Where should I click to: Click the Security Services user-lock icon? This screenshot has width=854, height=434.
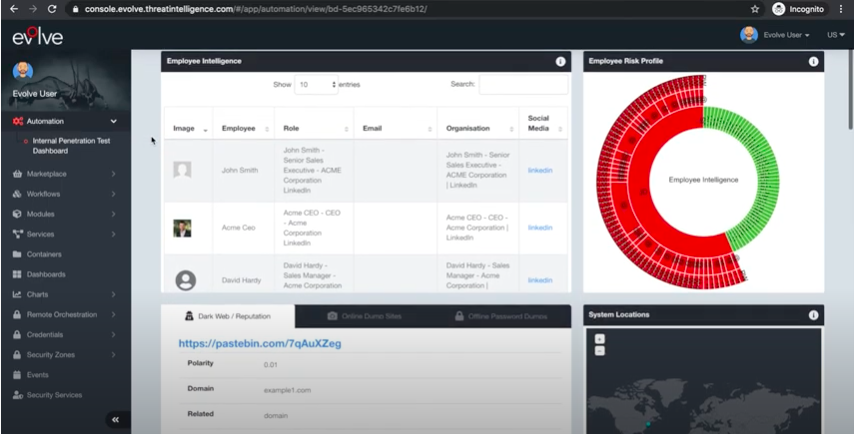coord(17,395)
